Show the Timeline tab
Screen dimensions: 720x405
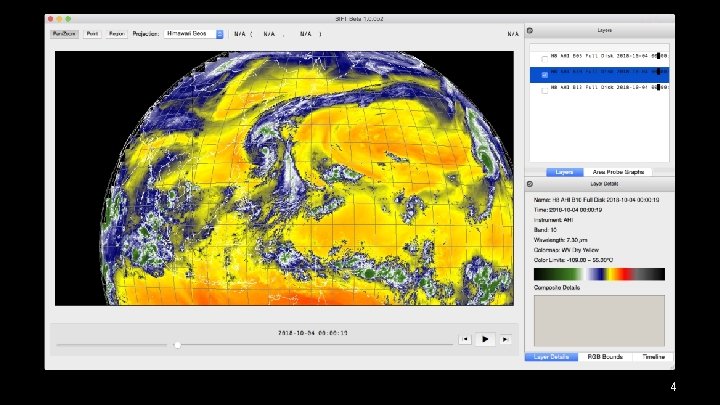[x=652, y=357]
